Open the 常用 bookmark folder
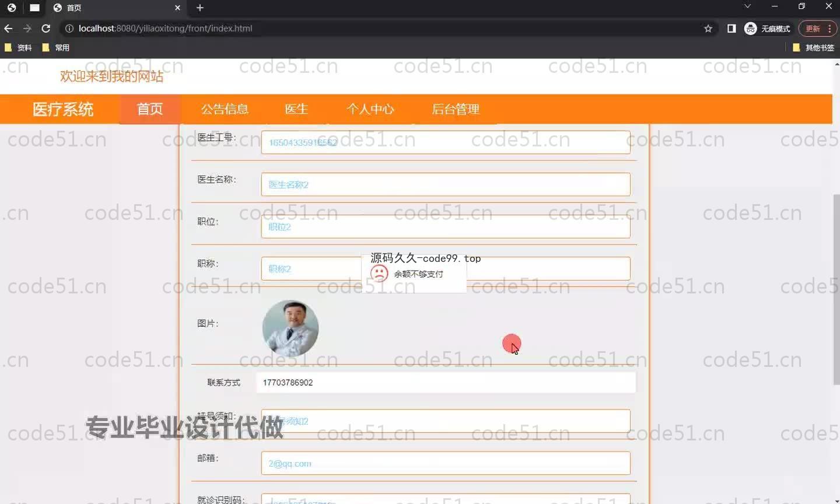This screenshot has width=840, height=504. click(x=56, y=48)
